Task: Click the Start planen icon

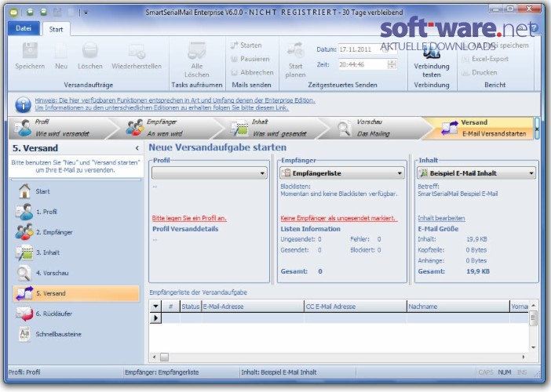Action: tap(295, 50)
